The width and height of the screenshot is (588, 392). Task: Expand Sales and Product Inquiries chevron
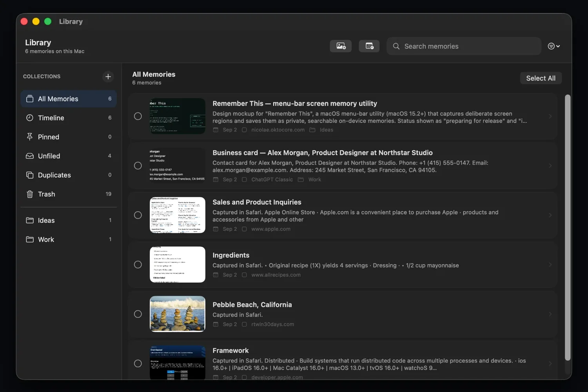(x=550, y=215)
